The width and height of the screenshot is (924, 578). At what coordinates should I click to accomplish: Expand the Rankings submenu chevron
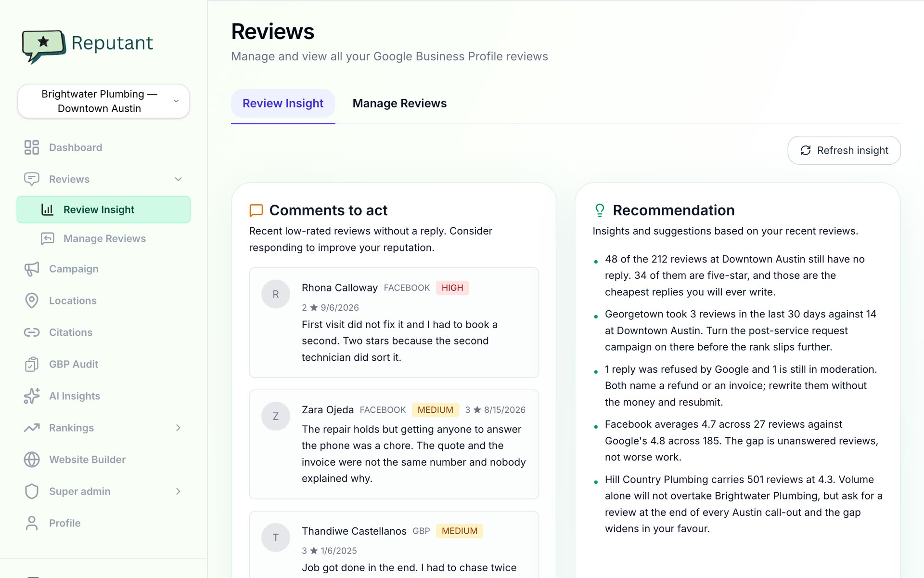pyautogui.click(x=178, y=428)
